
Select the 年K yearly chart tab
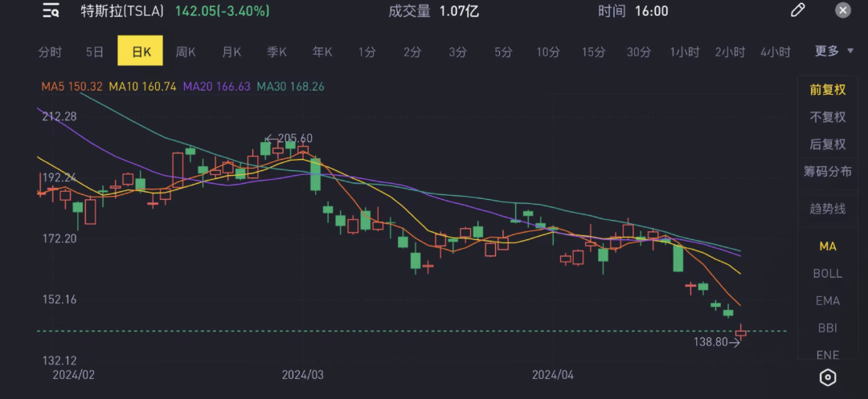pyautogui.click(x=321, y=51)
